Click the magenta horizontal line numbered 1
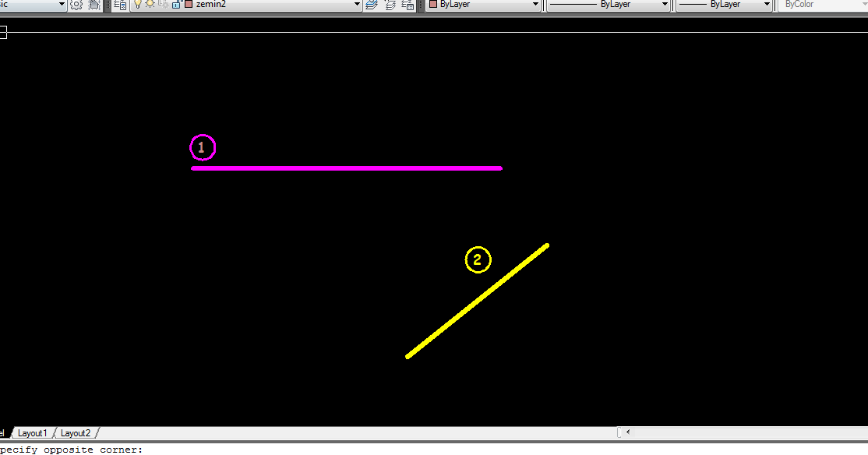The image size is (868, 455). click(x=347, y=168)
